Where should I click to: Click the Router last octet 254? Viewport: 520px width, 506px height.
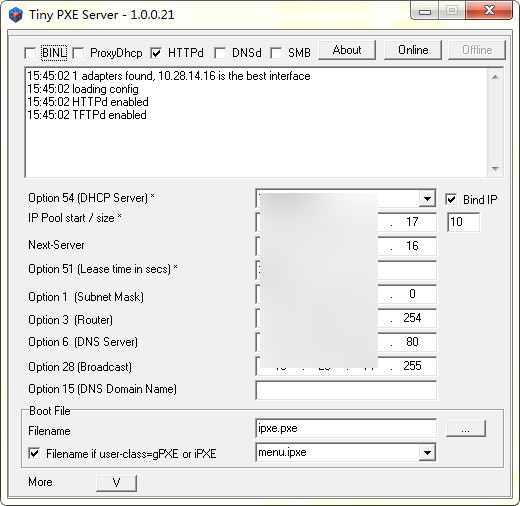click(x=412, y=318)
